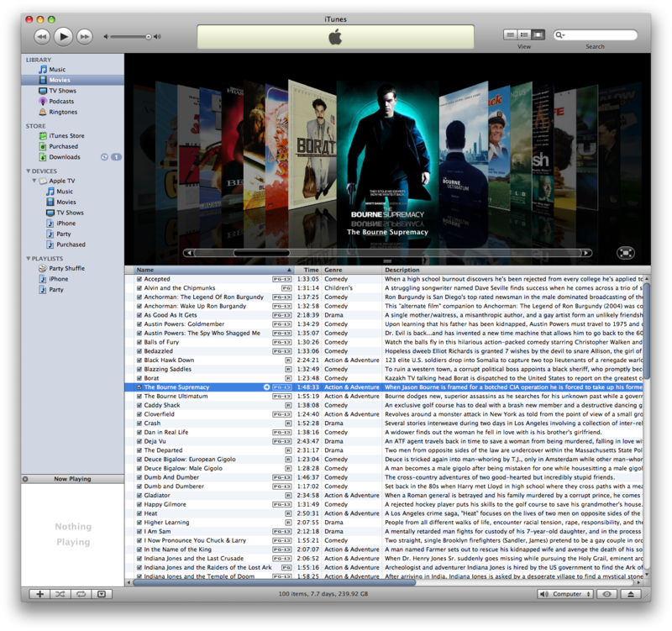Click the Cover Flow full screen button
The height and width of the screenshot is (631, 672).
[x=625, y=253]
